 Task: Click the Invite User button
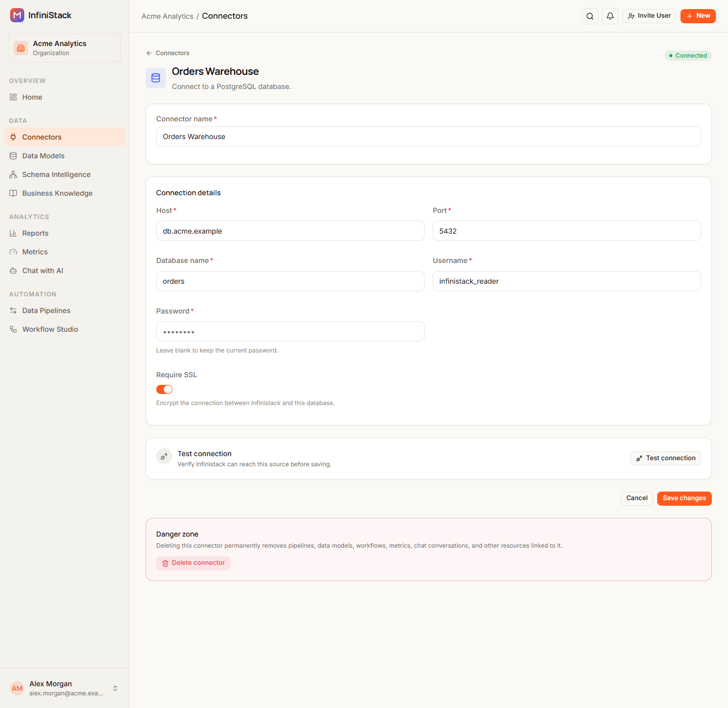[649, 16]
